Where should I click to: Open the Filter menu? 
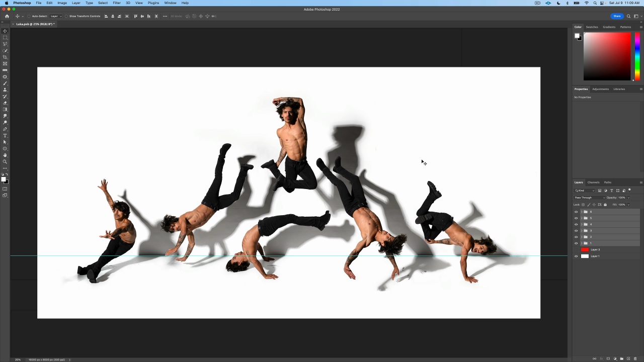point(117,3)
